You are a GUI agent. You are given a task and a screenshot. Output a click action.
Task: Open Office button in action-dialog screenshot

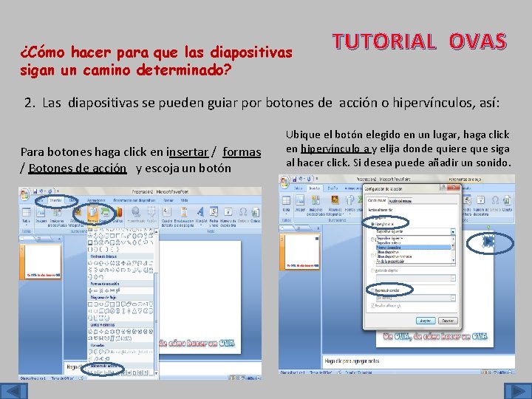click(285, 181)
